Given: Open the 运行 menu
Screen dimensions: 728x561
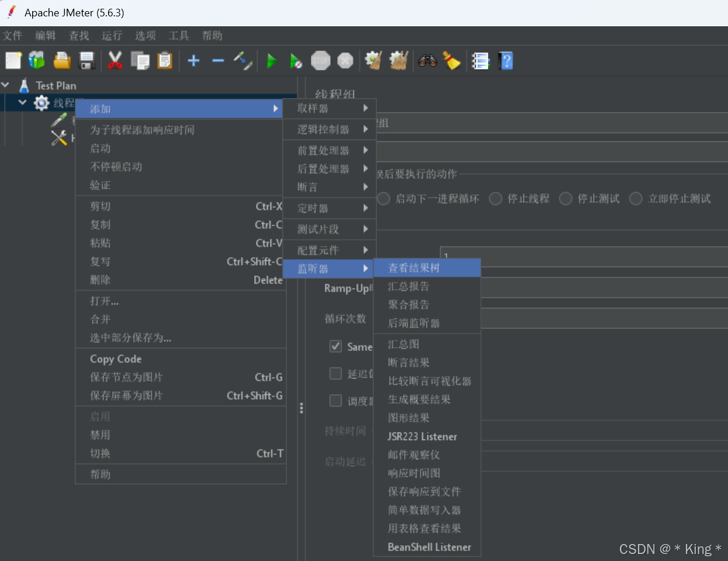Looking at the screenshot, I should point(112,36).
